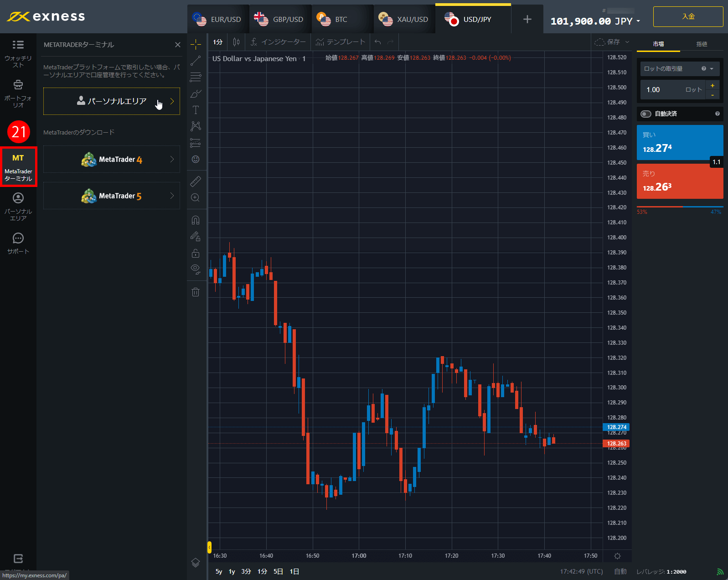Select the trend line drawing tool
The image size is (728, 580).
click(196, 61)
